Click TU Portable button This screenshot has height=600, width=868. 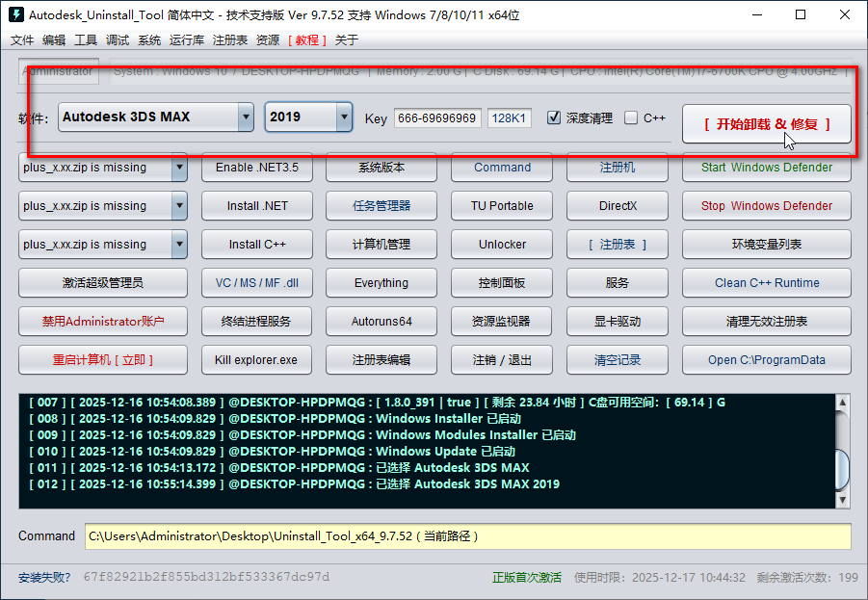tap(502, 206)
